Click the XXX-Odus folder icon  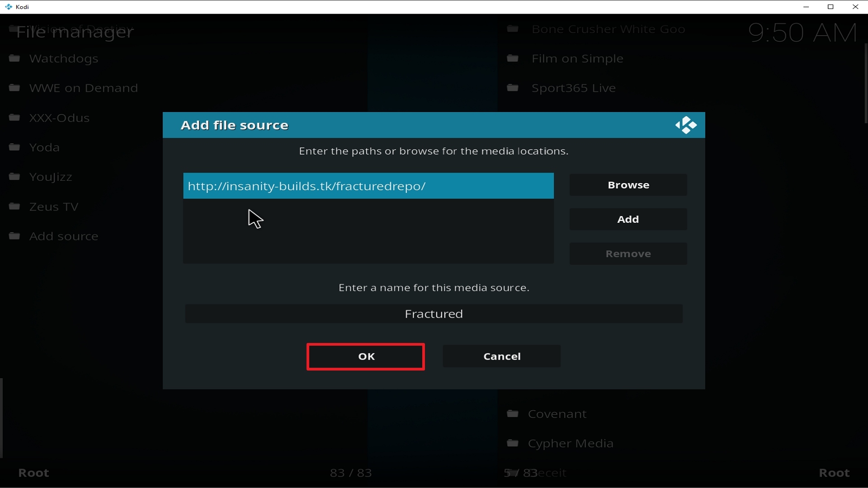pyautogui.click(x=14, y=117)
